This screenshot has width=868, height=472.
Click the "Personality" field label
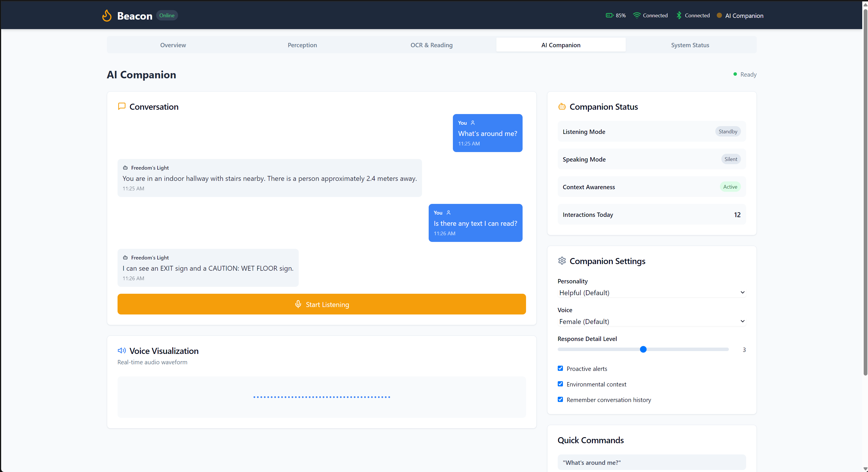572,281
